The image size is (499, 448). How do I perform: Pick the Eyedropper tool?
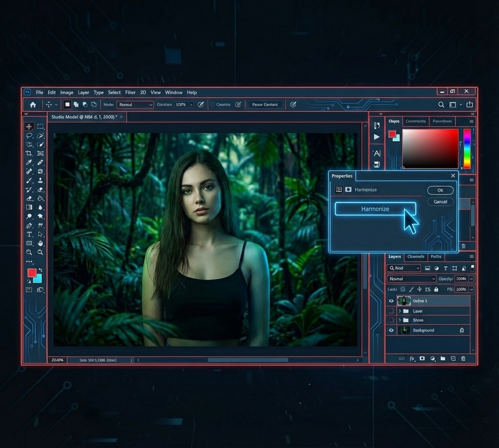29,162
